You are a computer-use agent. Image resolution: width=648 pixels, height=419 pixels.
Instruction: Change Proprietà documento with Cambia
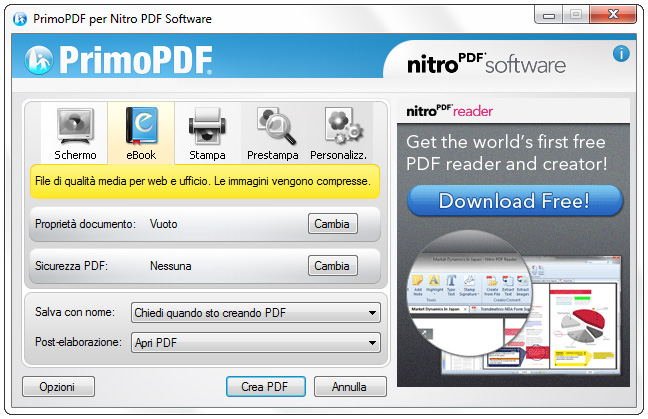coord(332,224)
